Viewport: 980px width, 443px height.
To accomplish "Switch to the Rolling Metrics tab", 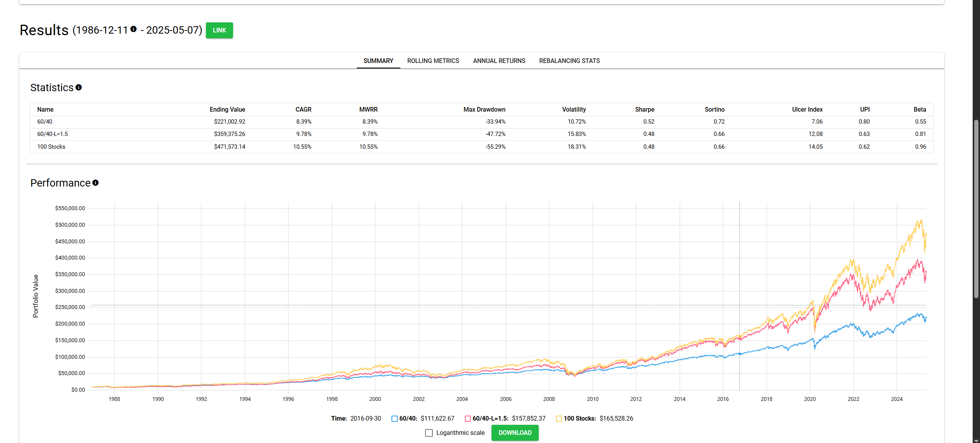I will (x=433, y=61).
